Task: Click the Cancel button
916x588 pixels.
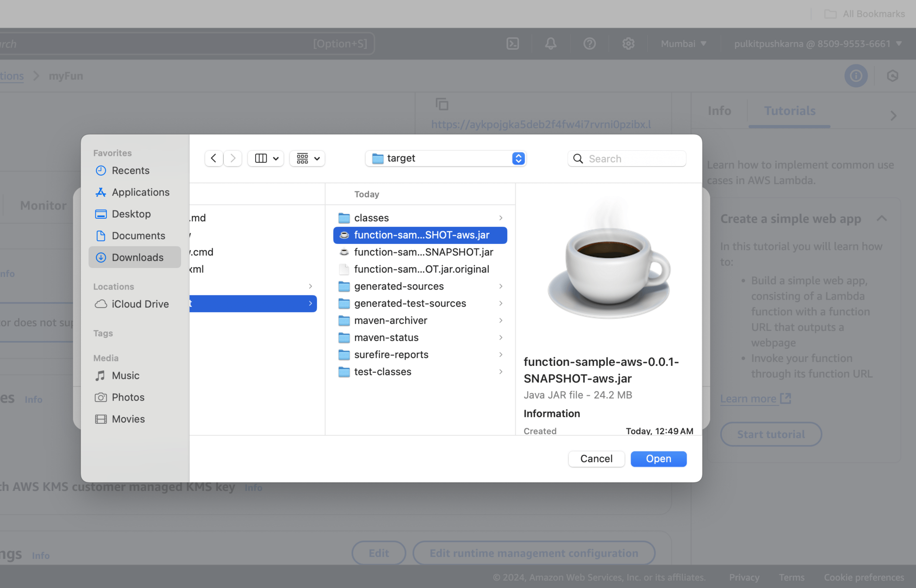Action: pos(596,459)
